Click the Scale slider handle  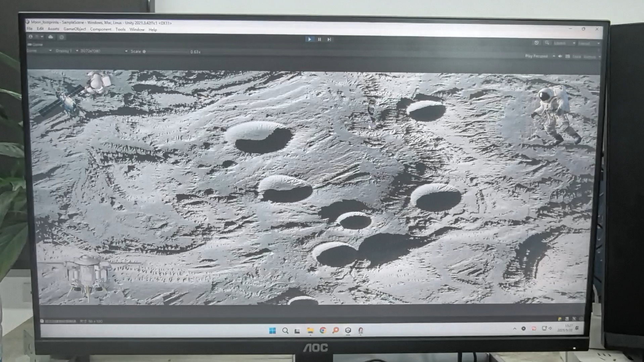[144, 52]
